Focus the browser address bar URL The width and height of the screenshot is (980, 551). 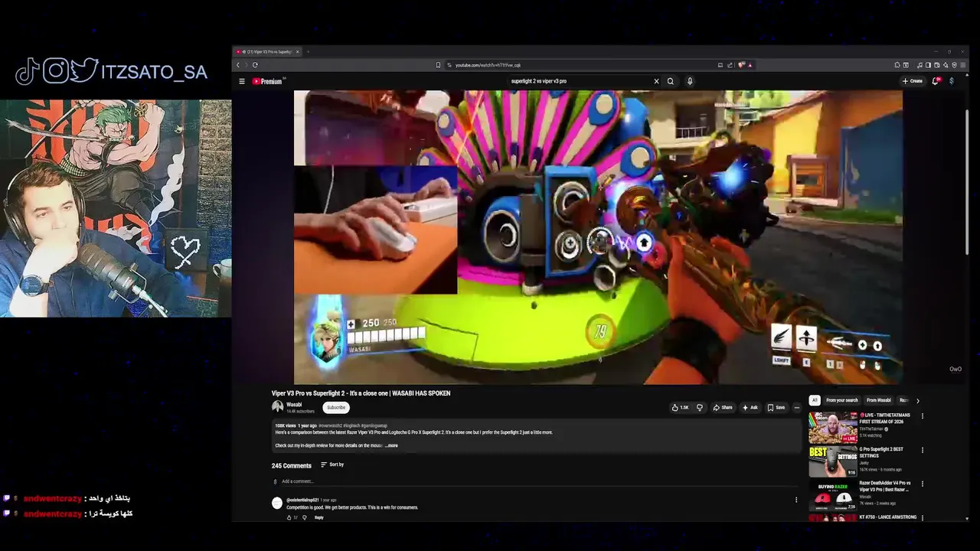pos(488,65)
